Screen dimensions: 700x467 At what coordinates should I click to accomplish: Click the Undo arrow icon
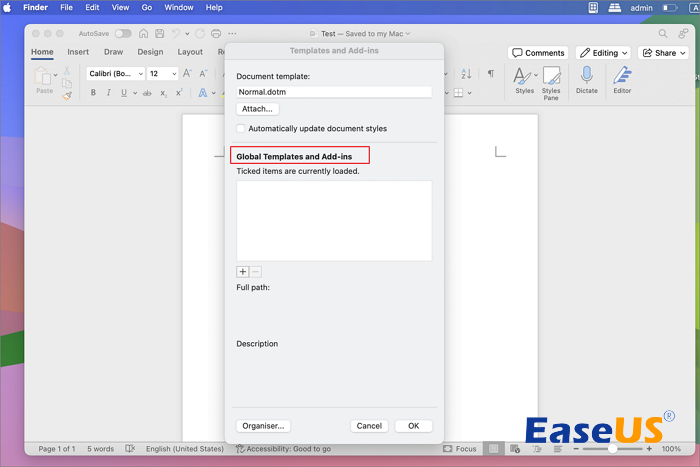click(176, 33)
